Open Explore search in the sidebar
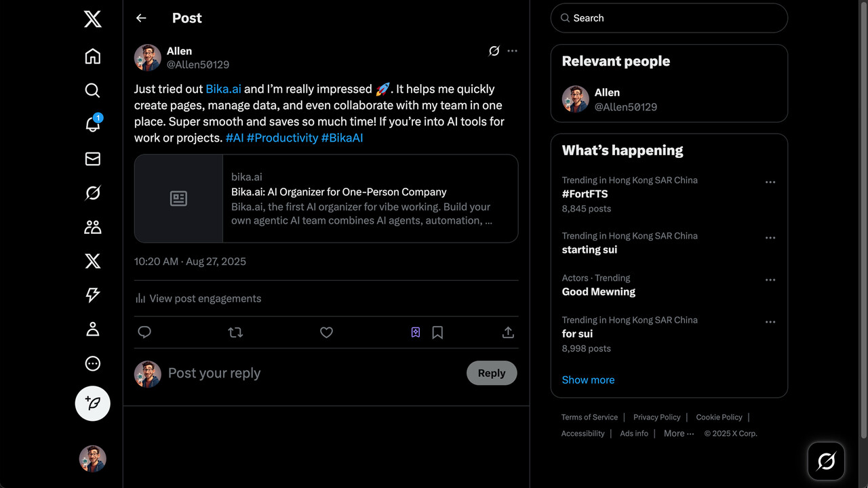 point(93,90)
